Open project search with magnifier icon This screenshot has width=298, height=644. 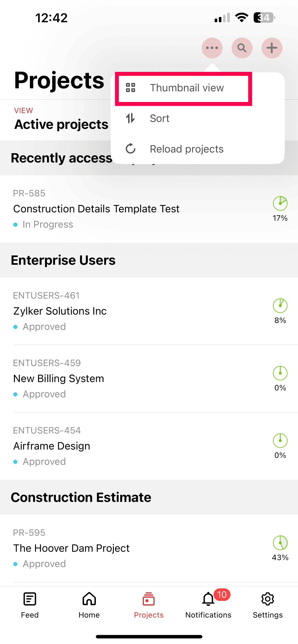pos(242,48)
